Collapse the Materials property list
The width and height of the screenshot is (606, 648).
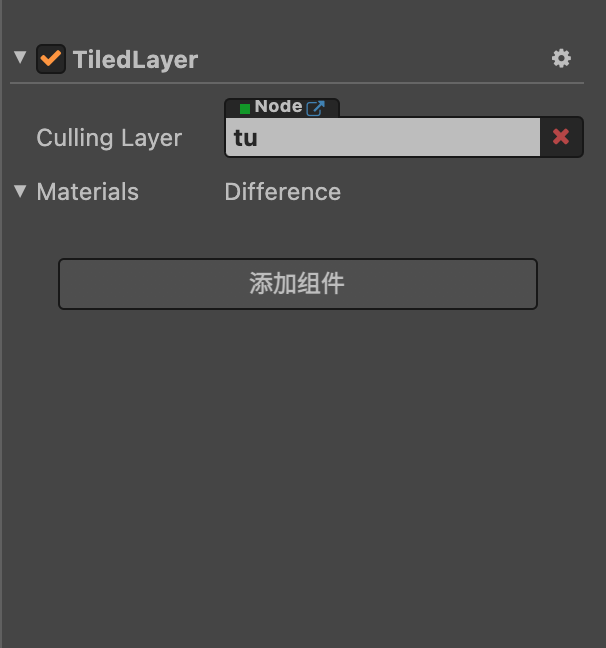point(20,191)
